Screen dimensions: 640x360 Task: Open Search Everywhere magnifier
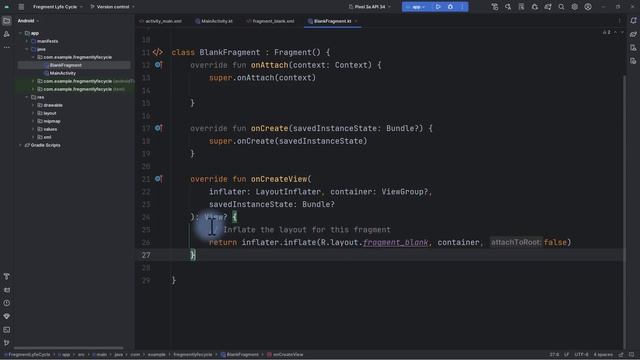point(561,7)
